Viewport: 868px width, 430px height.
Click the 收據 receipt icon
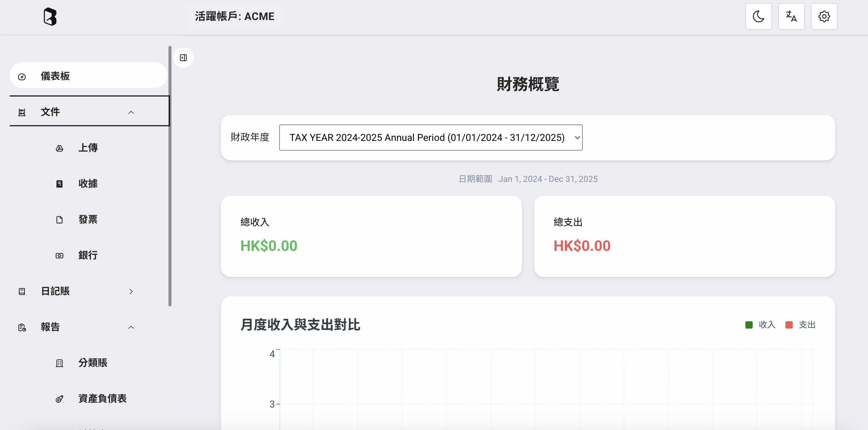pyautogui.click(x=59, y=184)
